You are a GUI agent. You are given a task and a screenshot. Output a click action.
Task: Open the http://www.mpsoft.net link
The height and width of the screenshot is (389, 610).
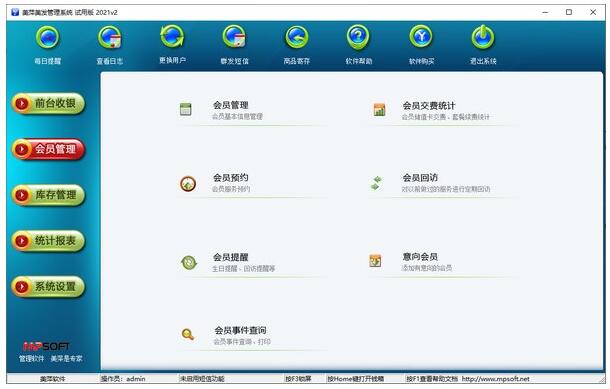[x=496, y=378]
